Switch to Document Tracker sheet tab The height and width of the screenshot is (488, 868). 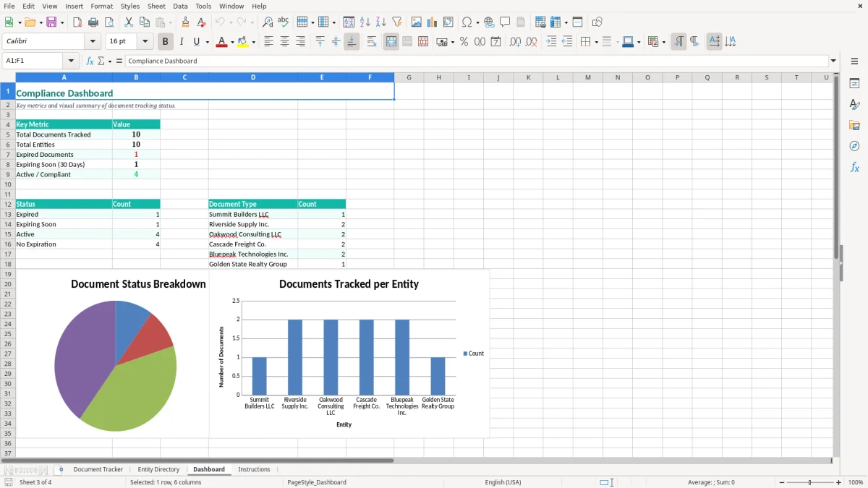click(98, 469)
